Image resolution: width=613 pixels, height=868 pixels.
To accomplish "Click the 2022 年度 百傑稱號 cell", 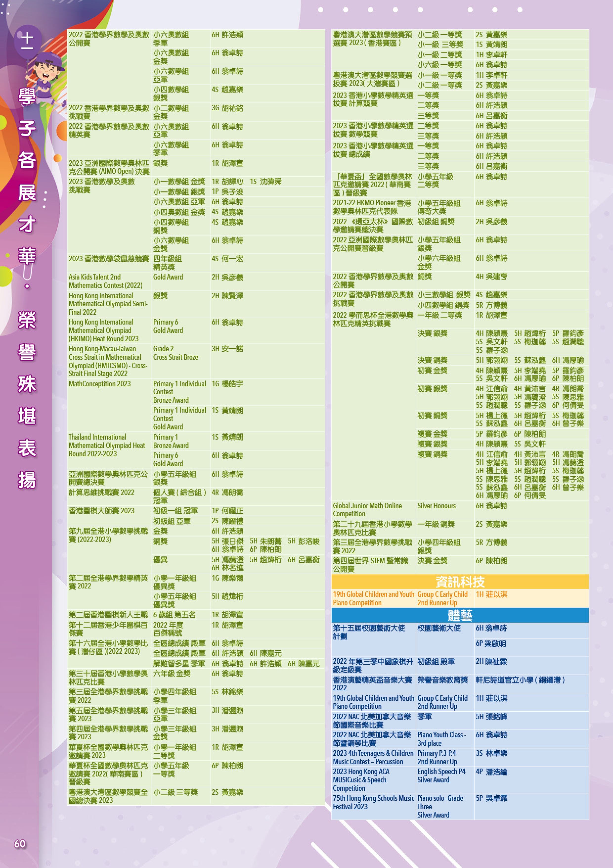I will 168,630.
